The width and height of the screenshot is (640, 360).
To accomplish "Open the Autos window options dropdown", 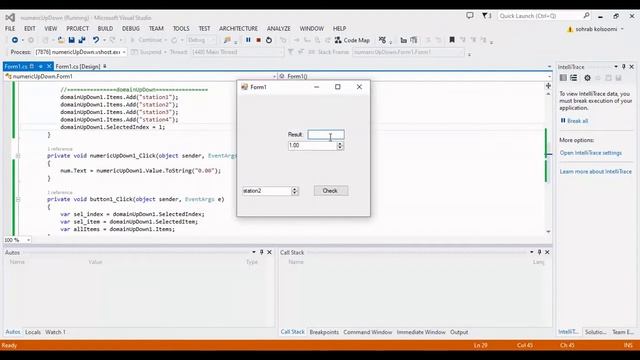I will click(254, 252).
